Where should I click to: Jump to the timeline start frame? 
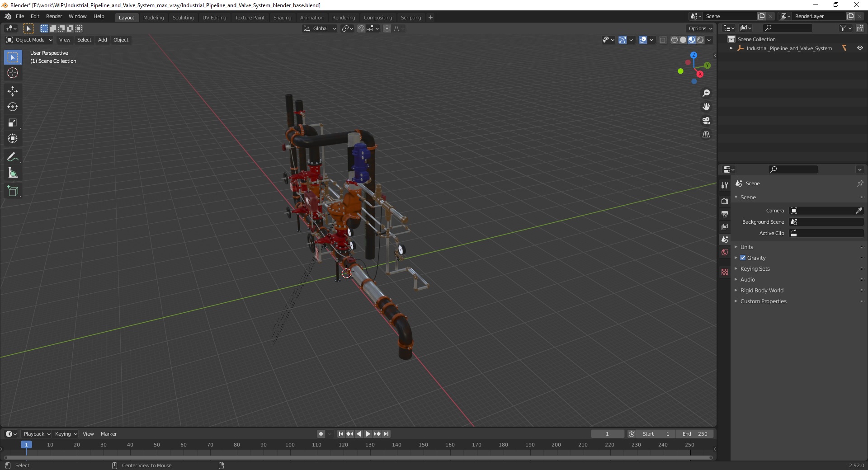tap(341, 434)
